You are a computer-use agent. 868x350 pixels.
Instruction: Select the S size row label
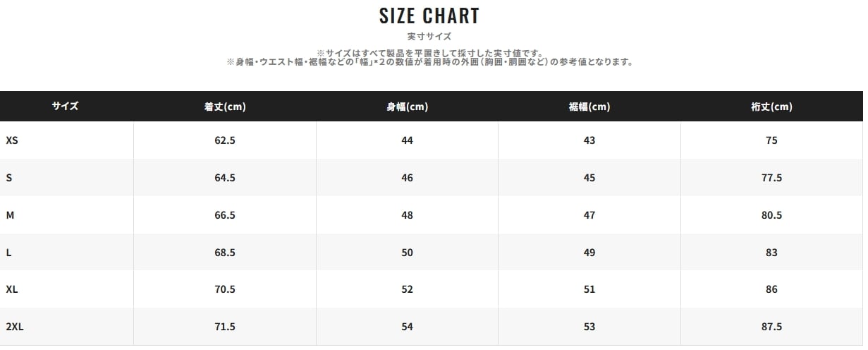pyautogui.click(x=9, y=178)
